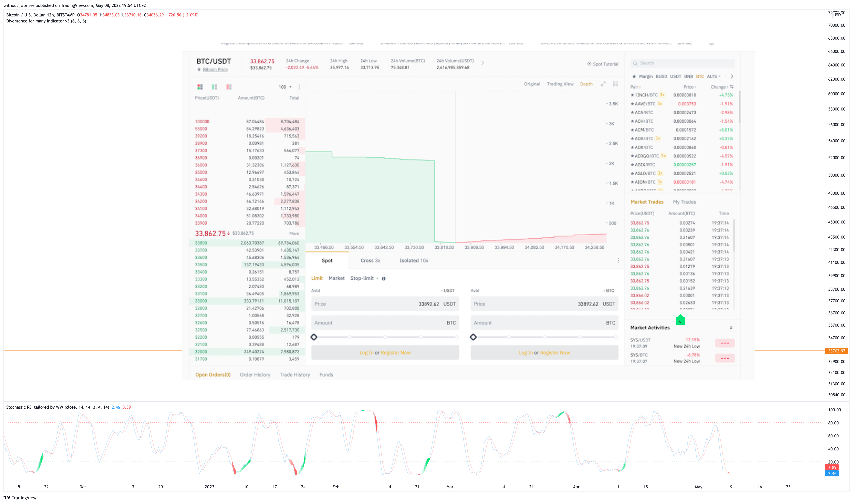Show sell-only order book view icon
This screenshot has height=504, width=853.
click(229, 87)
